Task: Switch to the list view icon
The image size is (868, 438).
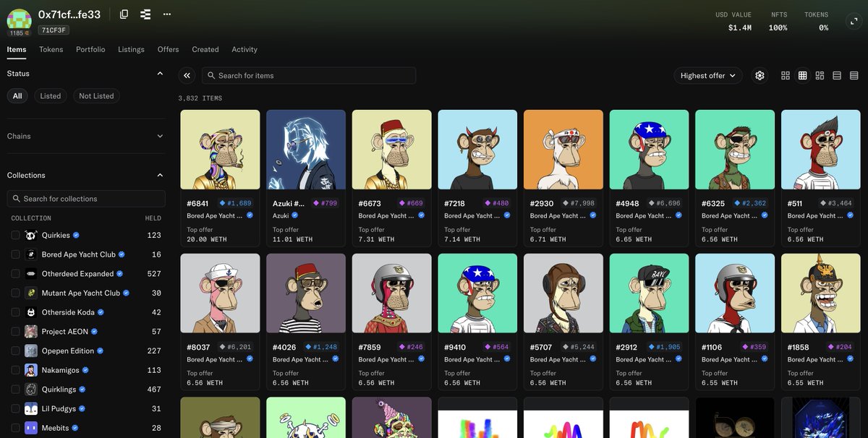Action: 837,75
